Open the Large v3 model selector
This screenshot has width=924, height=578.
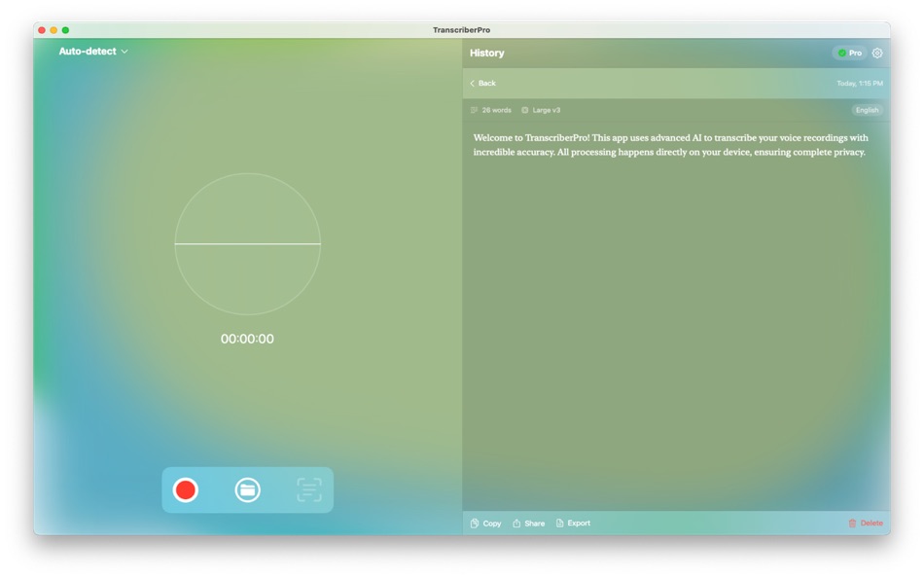tap(541, 110)
